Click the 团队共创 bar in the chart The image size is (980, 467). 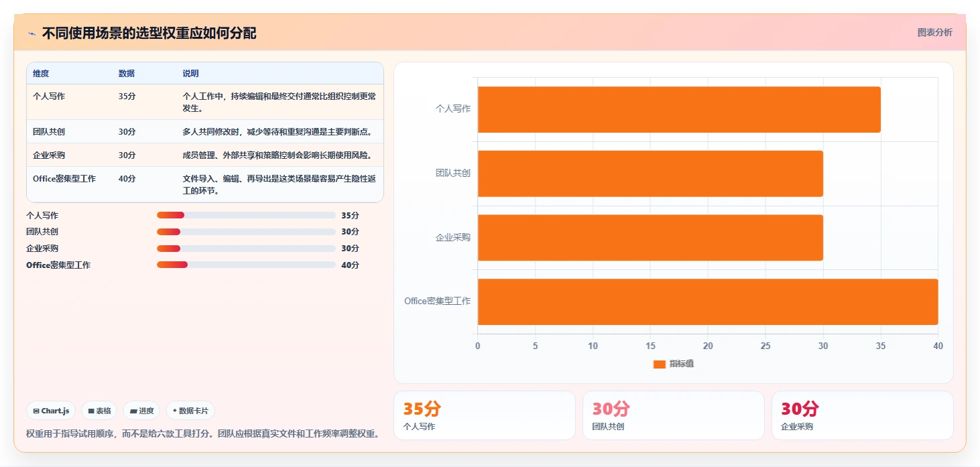click(650, 174)
